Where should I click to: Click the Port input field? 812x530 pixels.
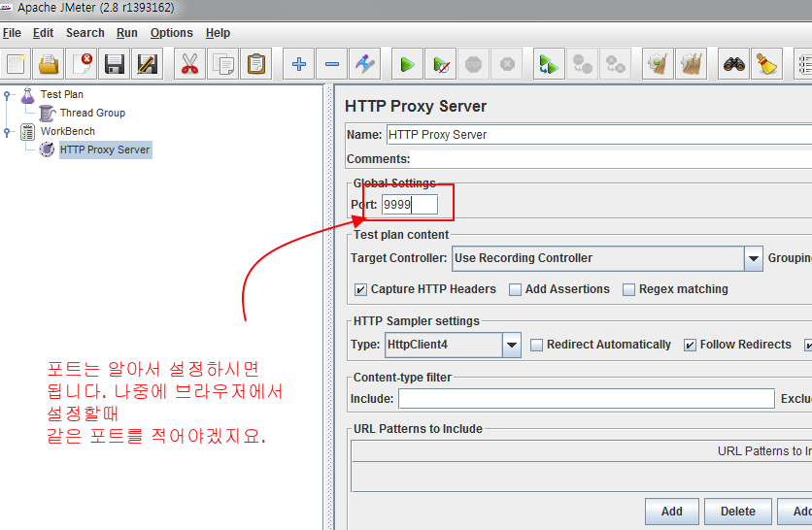[410, 205]
